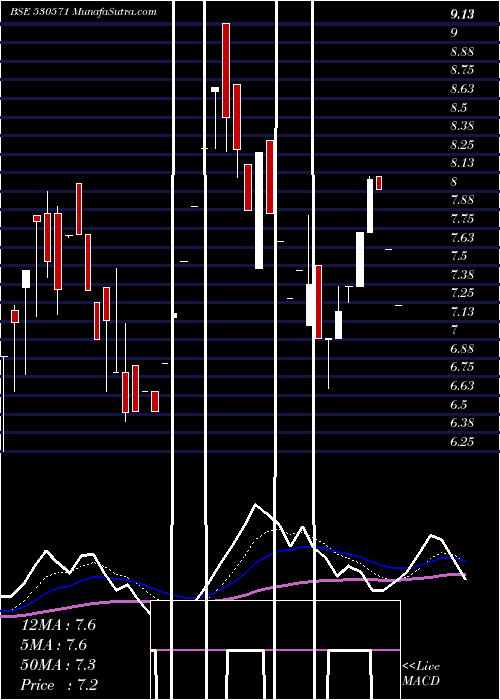Click the 7 price axis label
The height and width of the screenshot is (700, 500).
pos(454,330)
